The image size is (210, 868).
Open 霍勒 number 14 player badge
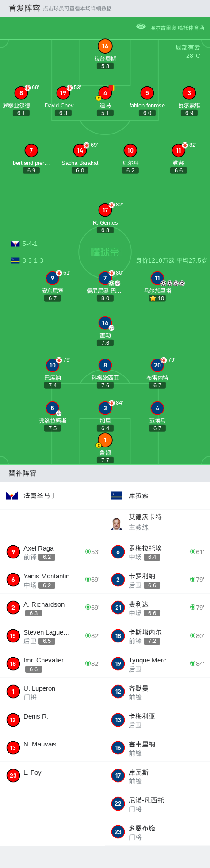point(105,323)
